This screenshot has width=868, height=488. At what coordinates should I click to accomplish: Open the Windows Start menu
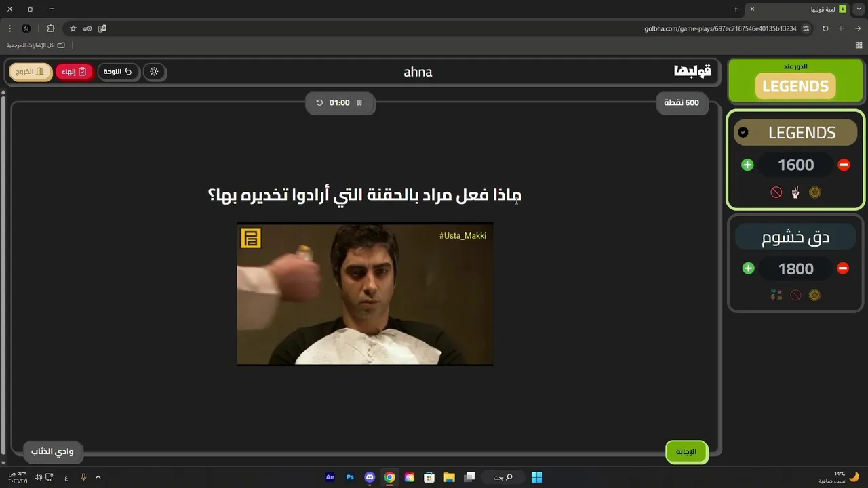click(x=536, y=477)
